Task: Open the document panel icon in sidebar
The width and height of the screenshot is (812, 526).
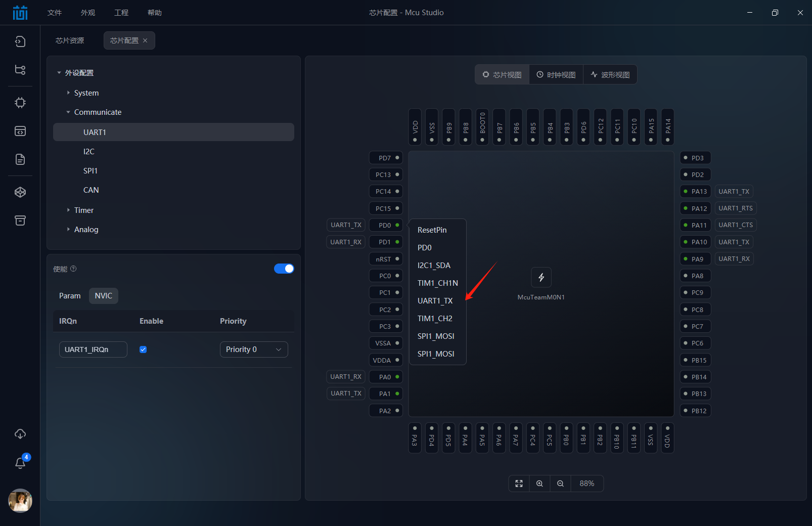Action: click(x=20, y=159)
